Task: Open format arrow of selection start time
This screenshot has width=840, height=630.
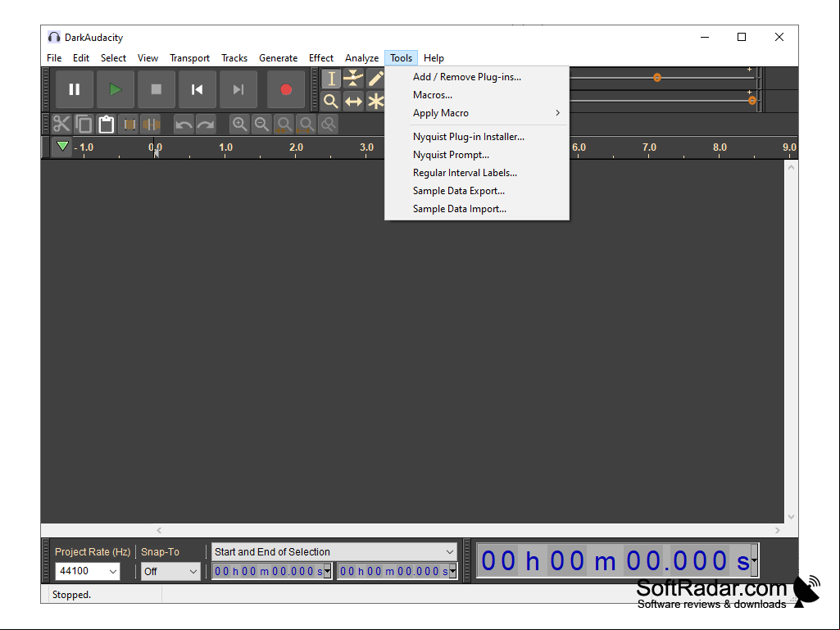Action: coord(327,572)
